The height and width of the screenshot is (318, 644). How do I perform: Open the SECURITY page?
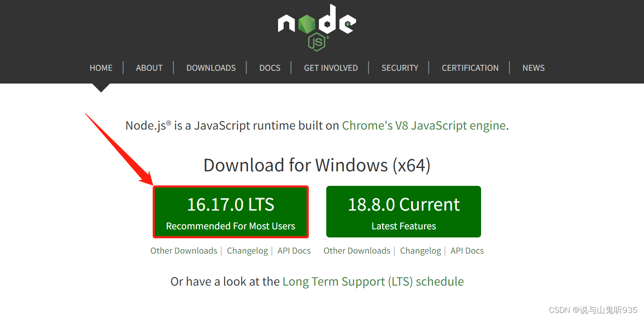point(399,68)
